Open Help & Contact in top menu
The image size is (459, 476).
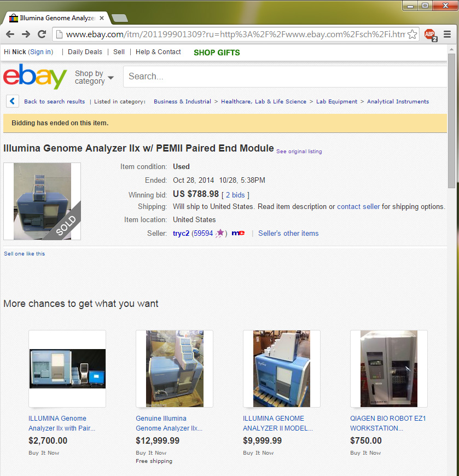[158, 52]
